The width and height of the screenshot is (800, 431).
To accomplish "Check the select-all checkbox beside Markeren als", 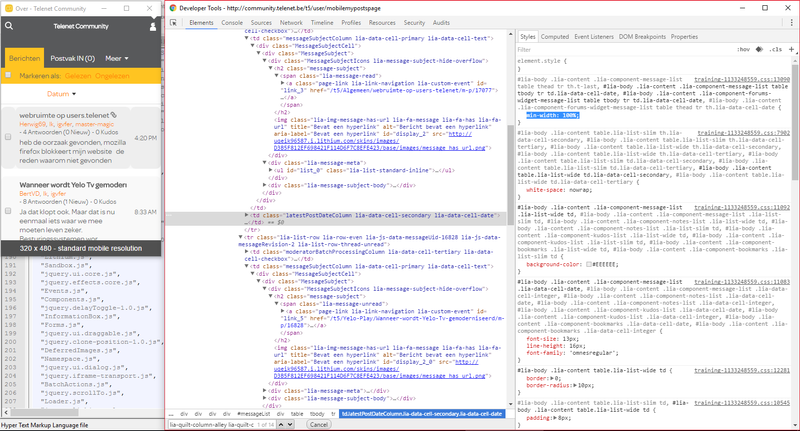I will click(8, 75).
